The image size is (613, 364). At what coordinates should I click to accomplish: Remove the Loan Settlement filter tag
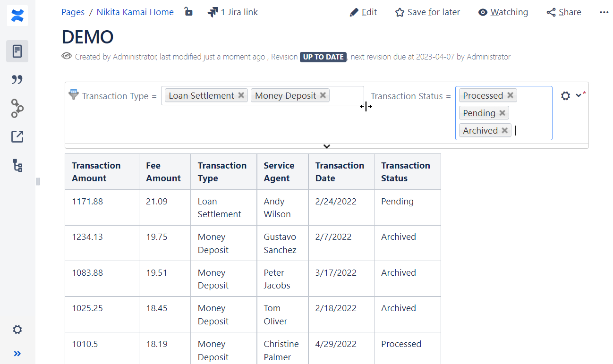click(x=241, y=95)
